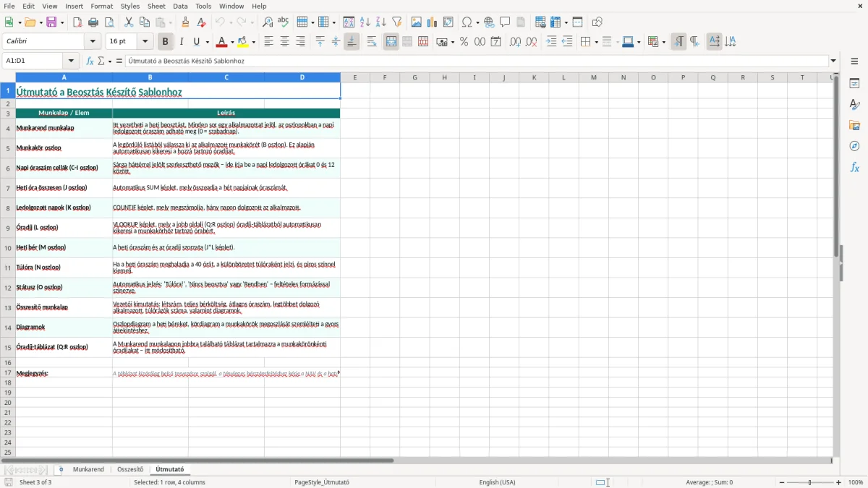Click the Clone Formatting paintbrush icon
The height and width of the screenshot is (488, 868).
[x=185, y=22]
